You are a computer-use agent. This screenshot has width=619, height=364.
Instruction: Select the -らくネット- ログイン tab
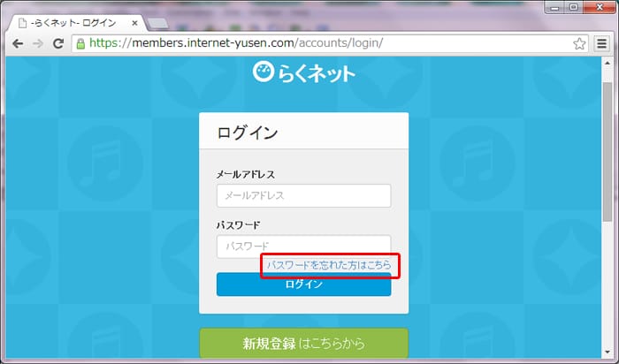click(x=77, y=23)
